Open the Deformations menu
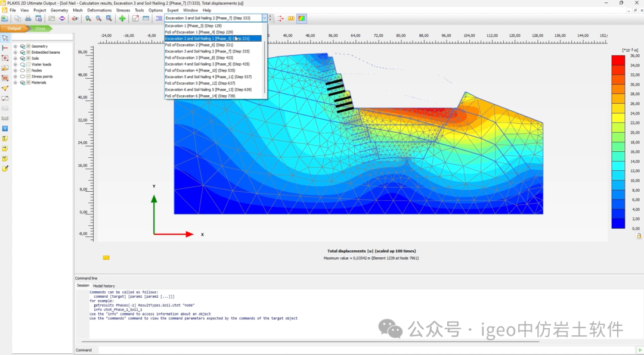 pyautogui.click(x=99, y=10)
